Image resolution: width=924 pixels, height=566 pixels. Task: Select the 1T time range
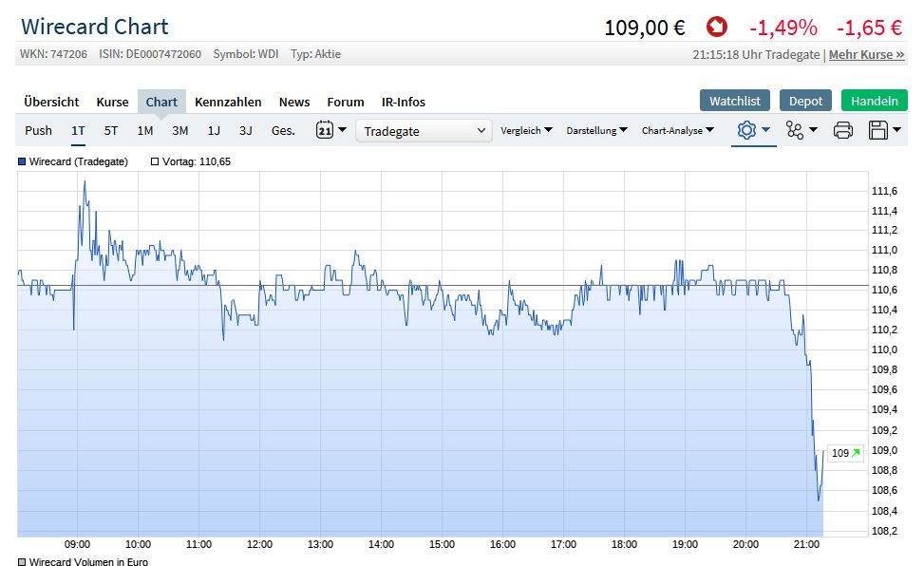(x=79, y=130)
